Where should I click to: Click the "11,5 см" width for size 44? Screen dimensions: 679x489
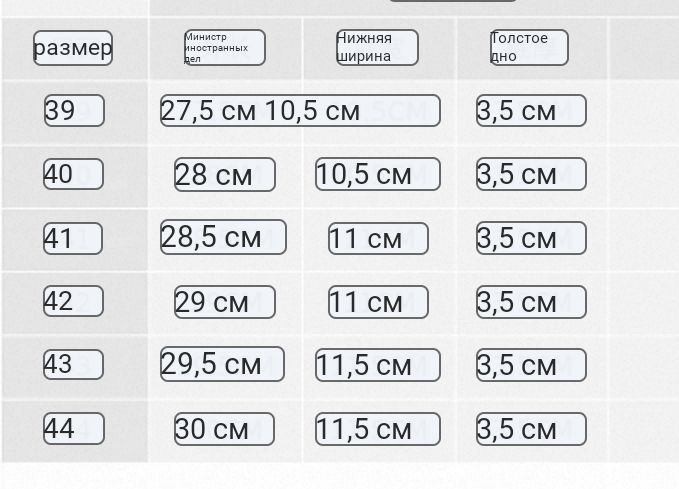(378, 429)
